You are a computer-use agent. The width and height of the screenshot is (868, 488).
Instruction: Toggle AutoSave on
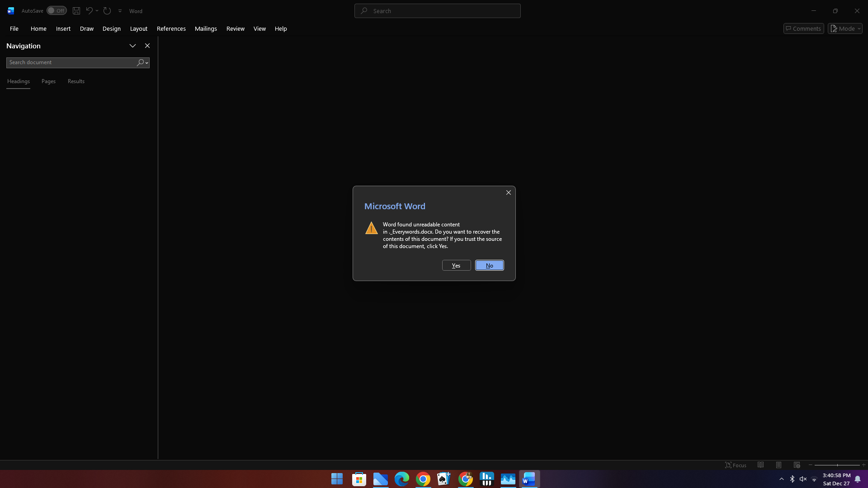(56, 10)
